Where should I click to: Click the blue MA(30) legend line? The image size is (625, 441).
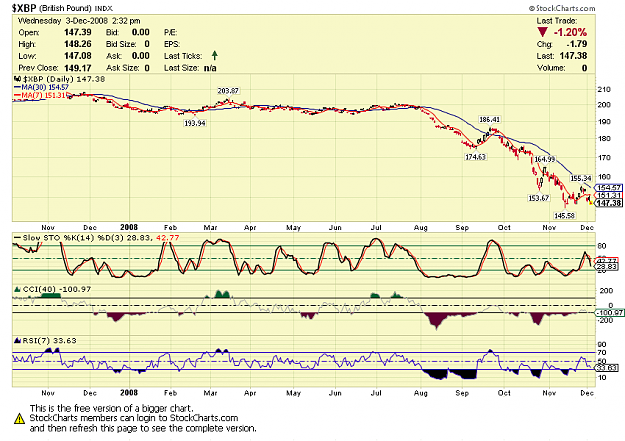18,87
